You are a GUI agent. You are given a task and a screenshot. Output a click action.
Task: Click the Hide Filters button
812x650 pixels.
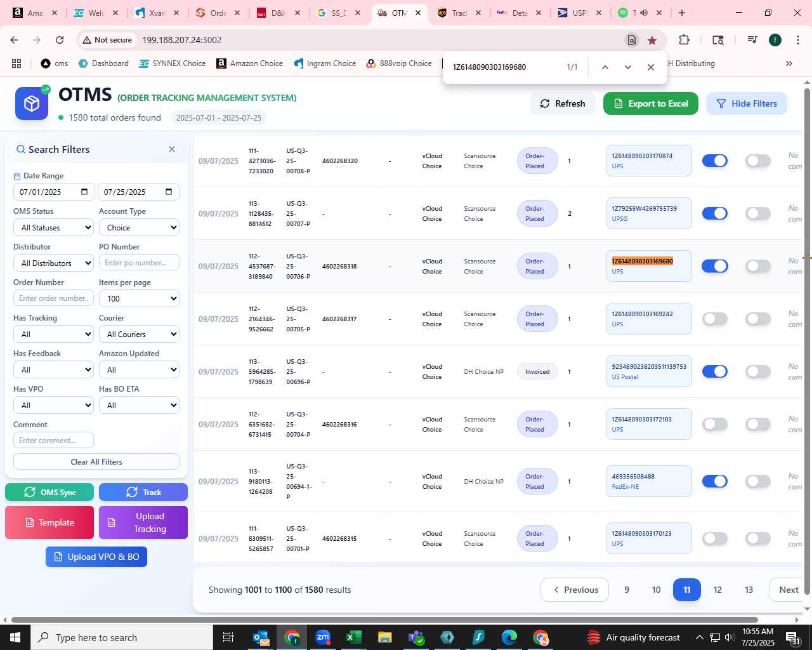pos(747,103)
